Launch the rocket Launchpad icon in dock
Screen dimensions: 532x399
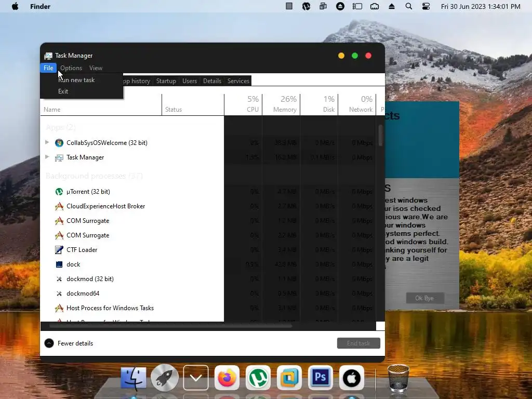point(165,378)
